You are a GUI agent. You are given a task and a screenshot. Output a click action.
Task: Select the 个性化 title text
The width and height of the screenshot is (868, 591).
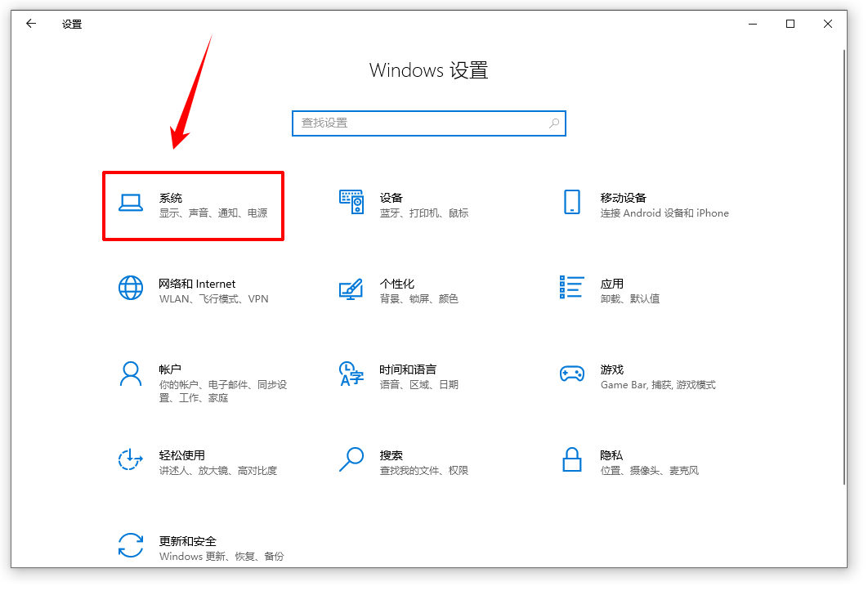click(397, 284)
